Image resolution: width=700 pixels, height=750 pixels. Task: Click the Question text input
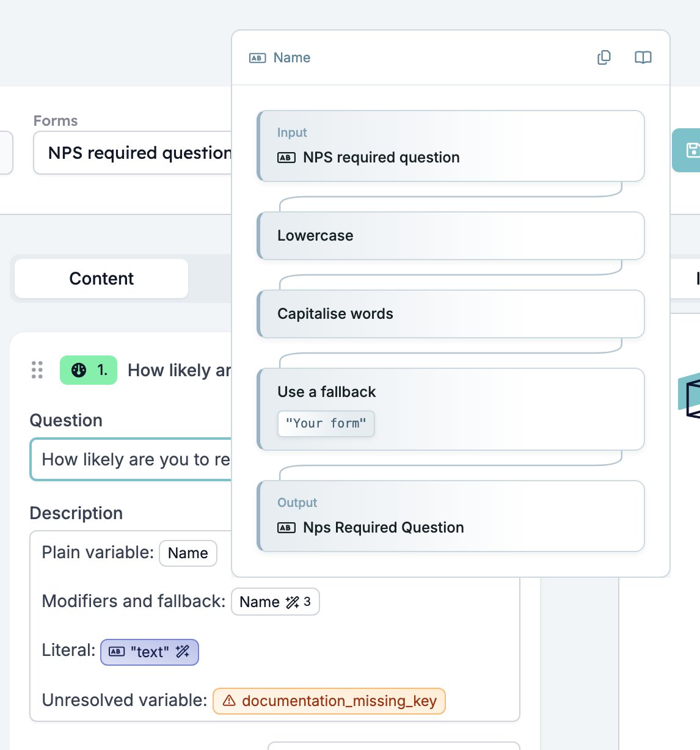pyautogui.click(x=131, y=459)
